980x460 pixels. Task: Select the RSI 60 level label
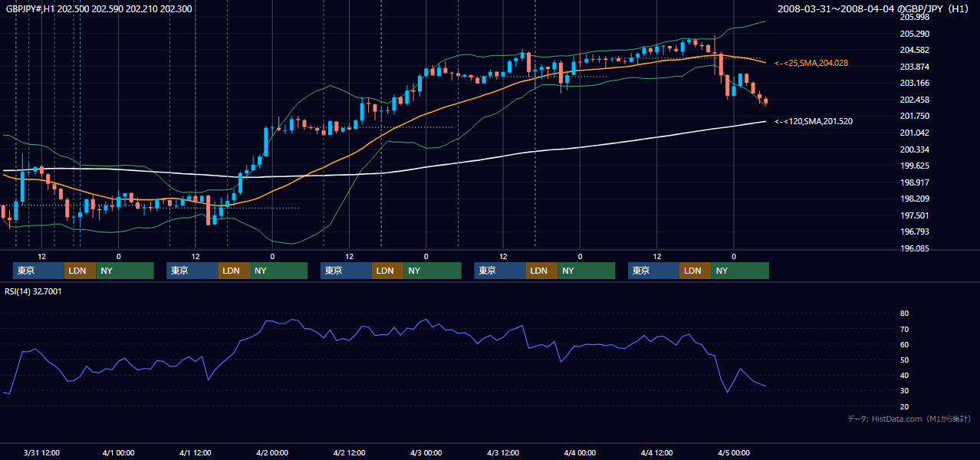904,344
